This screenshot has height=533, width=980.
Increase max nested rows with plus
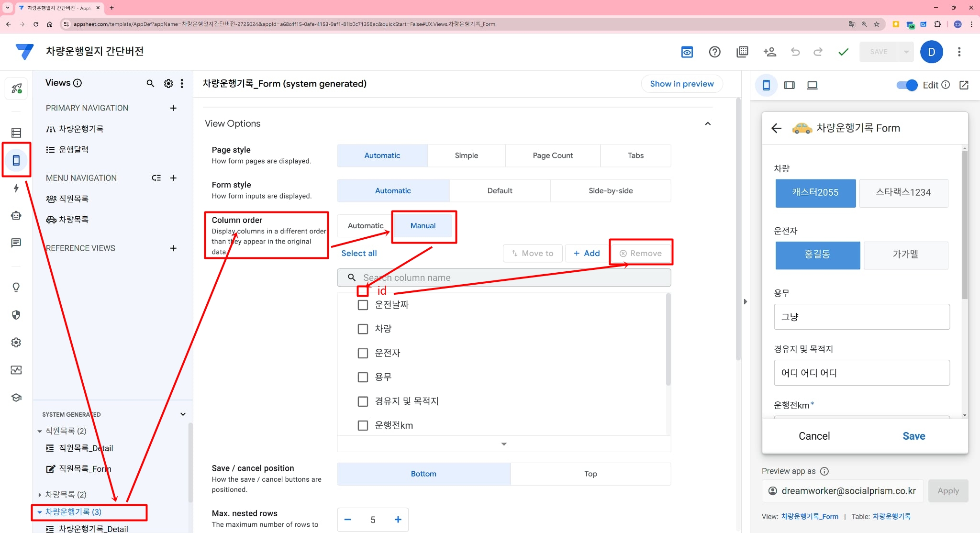398,520
